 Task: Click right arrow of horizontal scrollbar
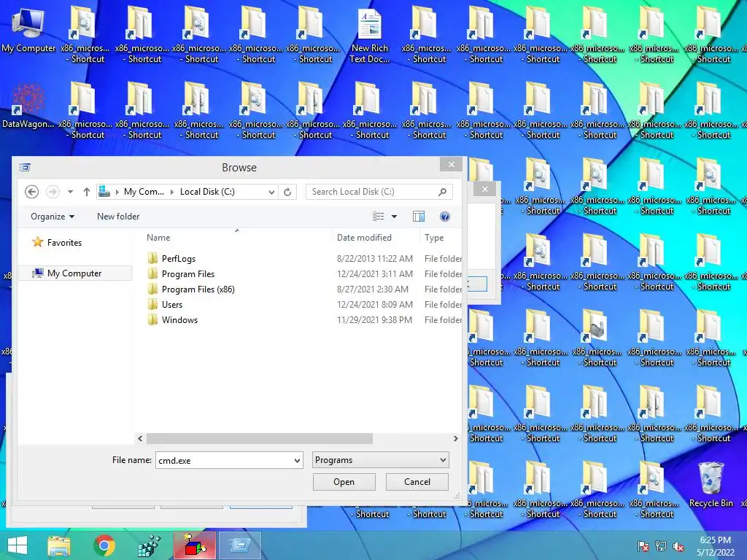pyautogui.click(x=455, y=438)
